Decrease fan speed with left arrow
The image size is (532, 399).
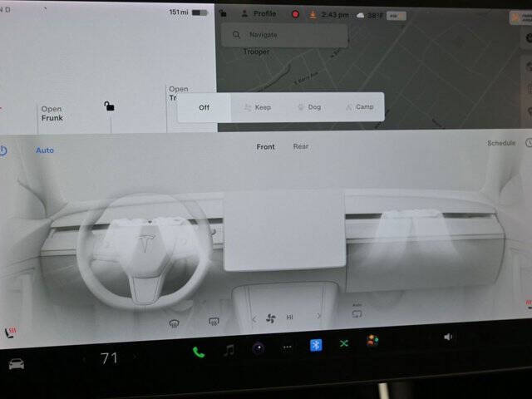(254, 319)
